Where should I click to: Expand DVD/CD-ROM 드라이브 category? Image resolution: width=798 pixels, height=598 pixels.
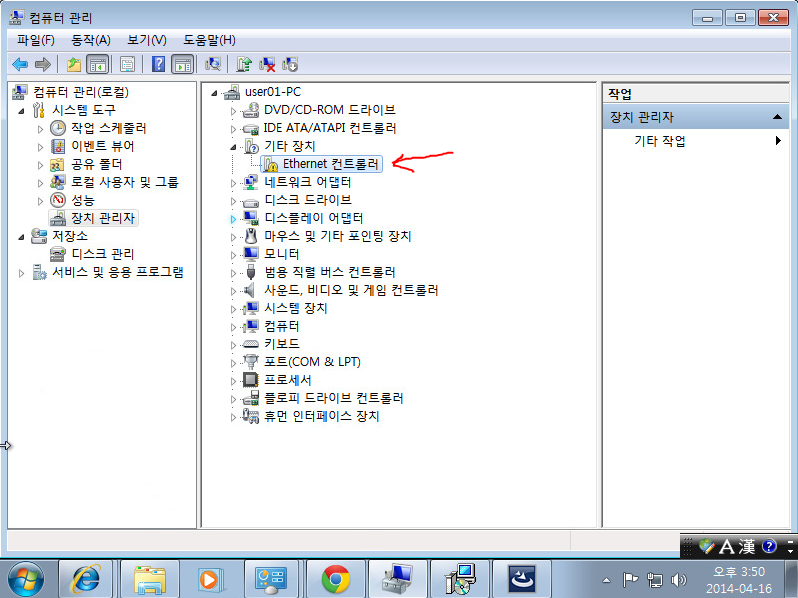233,111
